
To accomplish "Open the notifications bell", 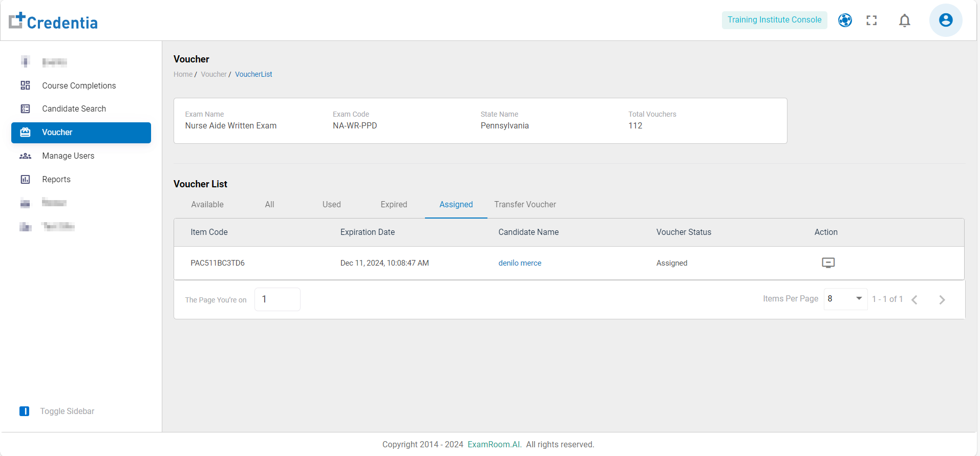I will [905, 20].
